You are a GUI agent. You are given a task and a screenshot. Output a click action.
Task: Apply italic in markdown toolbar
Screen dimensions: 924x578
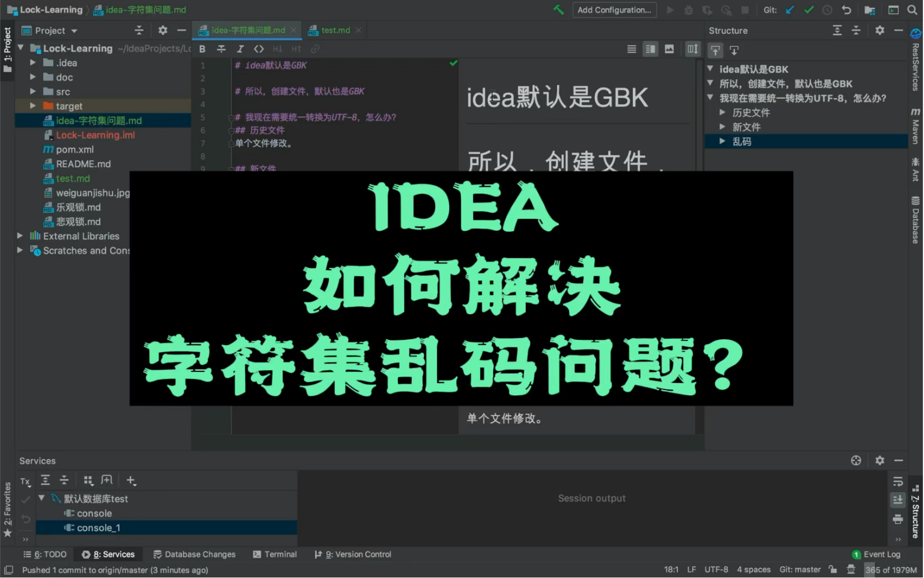point(240,49)
